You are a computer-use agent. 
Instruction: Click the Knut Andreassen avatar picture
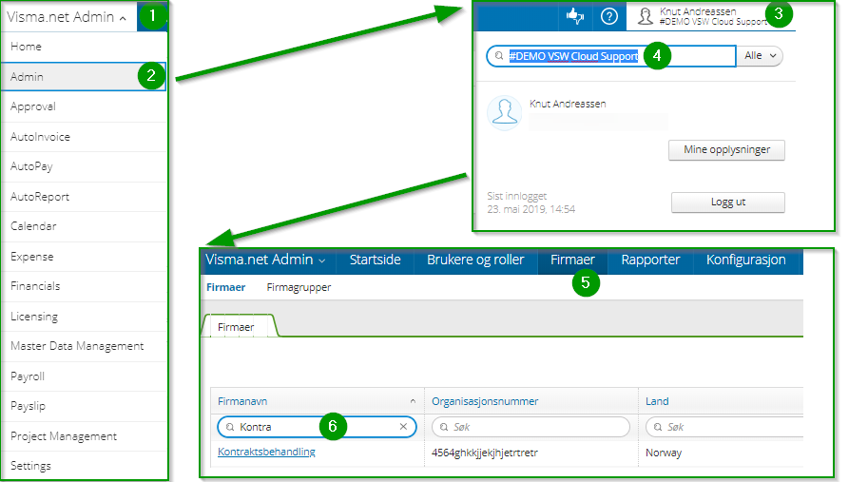pos(504,113)
